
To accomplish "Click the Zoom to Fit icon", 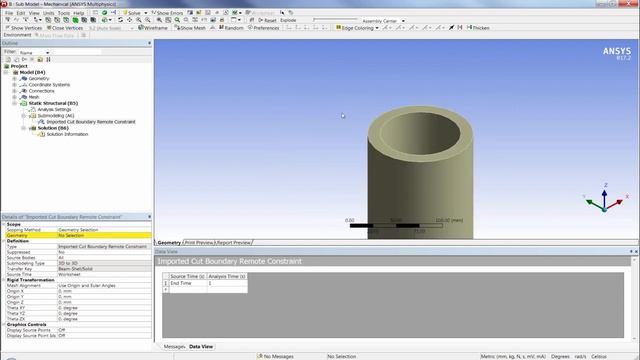I will (159, 20).
